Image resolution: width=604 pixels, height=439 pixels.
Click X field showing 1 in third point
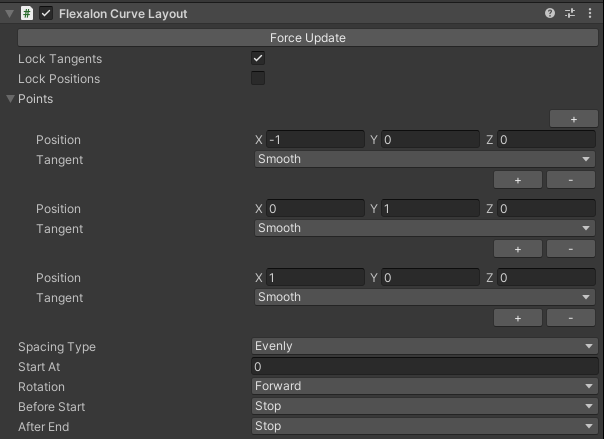tap(315, 277)
